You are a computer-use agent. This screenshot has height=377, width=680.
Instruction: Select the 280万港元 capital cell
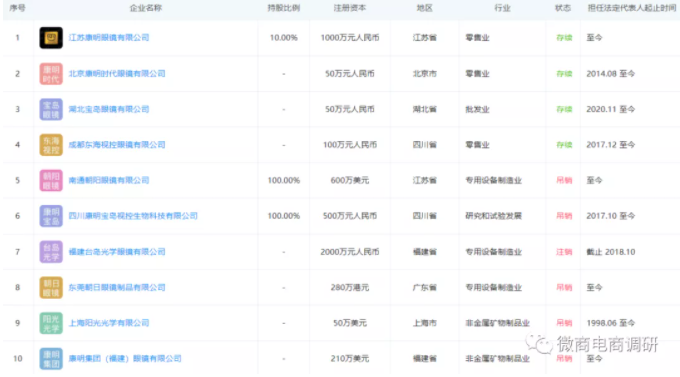[x=350, y=288]
